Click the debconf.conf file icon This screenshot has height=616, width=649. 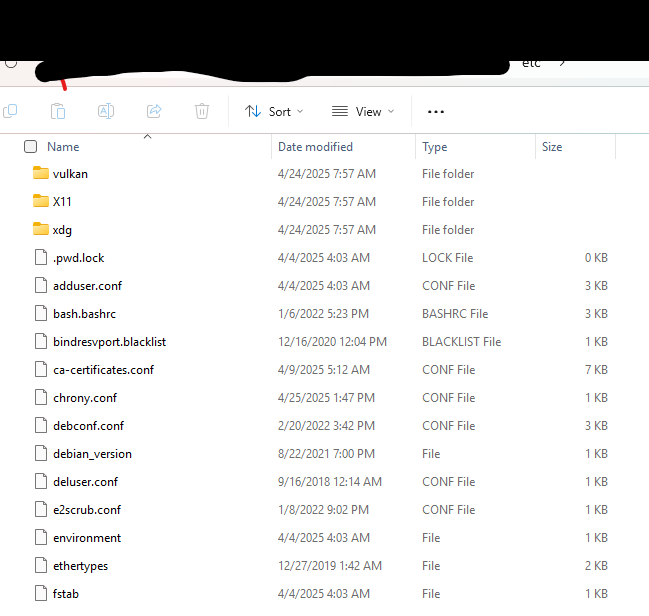[41, 426]
